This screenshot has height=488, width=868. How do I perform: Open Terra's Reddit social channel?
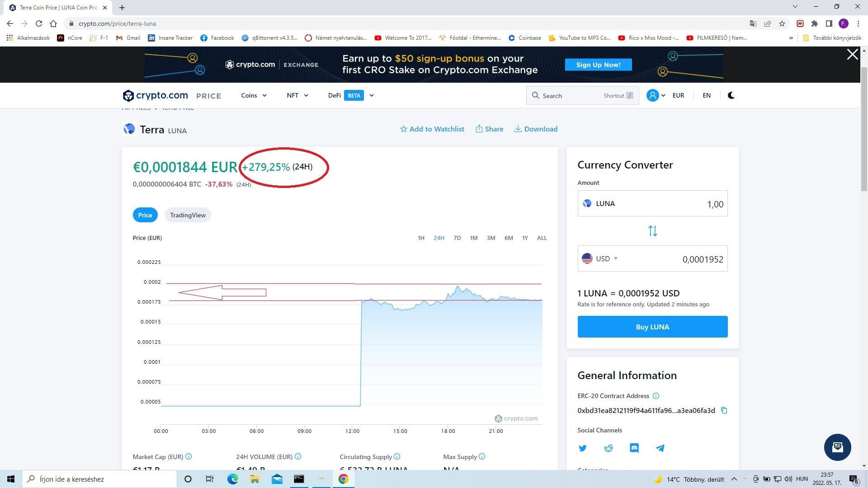click(609, 448)
